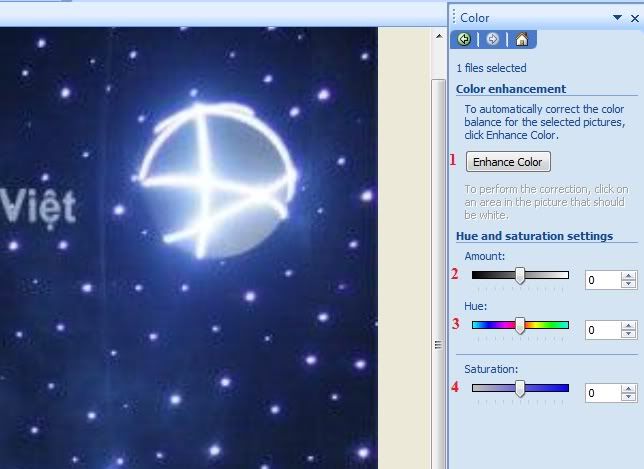Click the glowing globe in the picture
644x469 pixels.
(218, 180)
